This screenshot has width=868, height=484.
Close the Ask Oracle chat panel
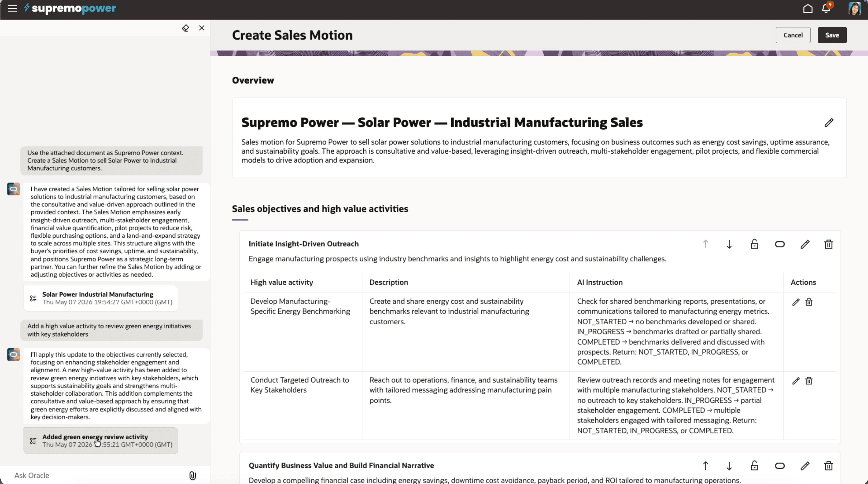202,28
